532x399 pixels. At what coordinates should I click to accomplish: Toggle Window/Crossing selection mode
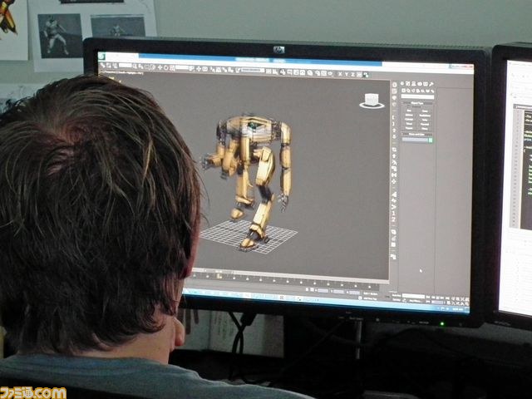[x=153, y=67]
